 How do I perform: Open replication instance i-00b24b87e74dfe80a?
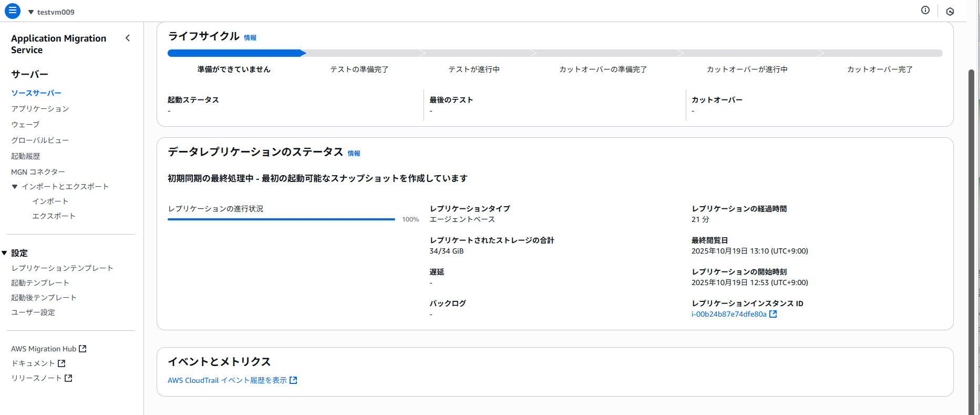729,314
